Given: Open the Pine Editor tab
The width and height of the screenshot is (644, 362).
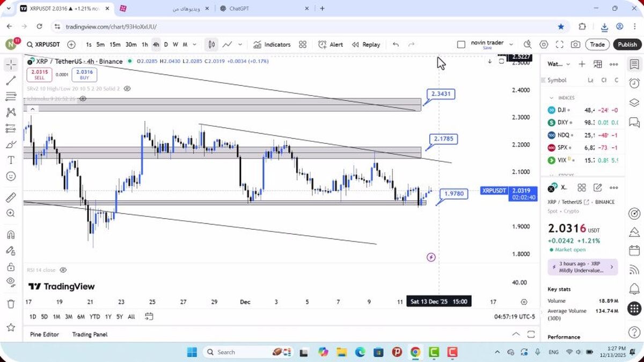Looking at the screenshot, I should (44, 334).
